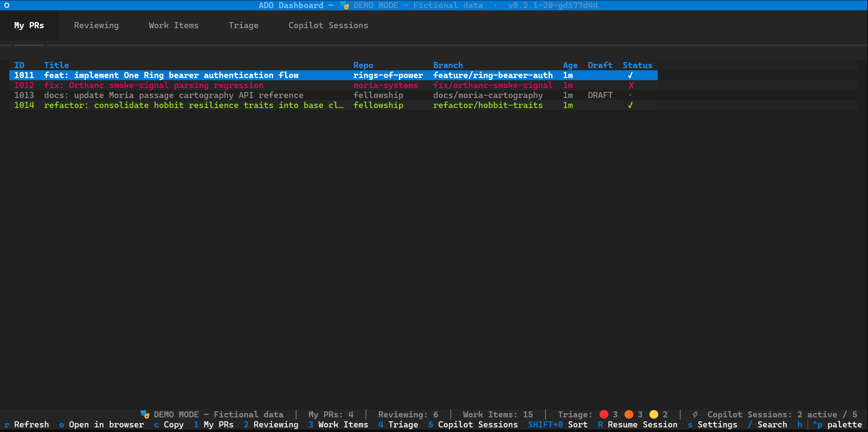
Task: Sort by the Status column header
Action: [637, 65]
